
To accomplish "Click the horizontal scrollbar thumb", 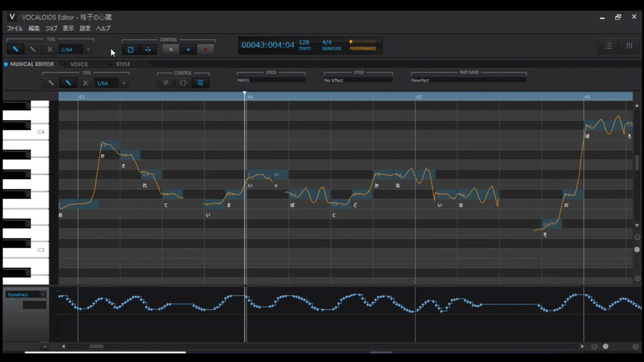I will pyautogui.click(x=97, y=347).
